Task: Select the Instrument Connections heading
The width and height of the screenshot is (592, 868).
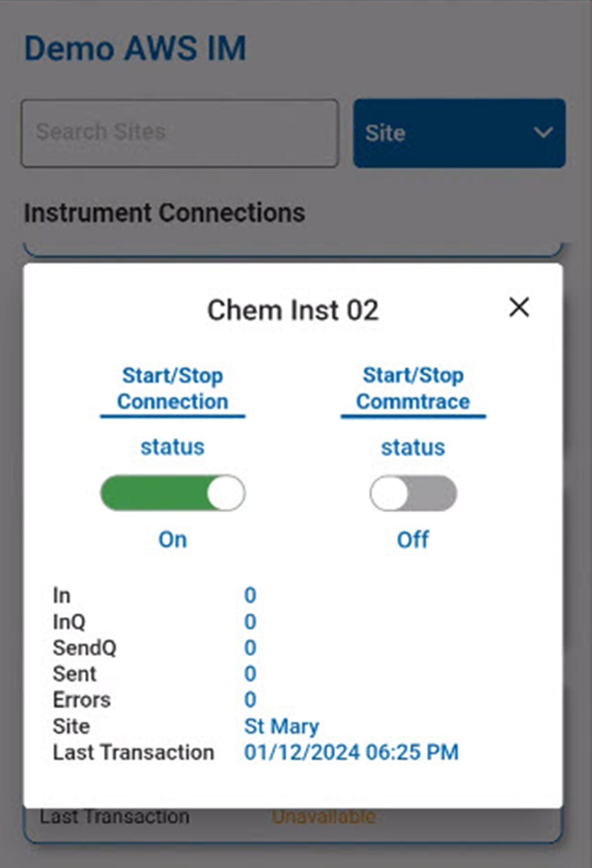Action: click(165, 213)
